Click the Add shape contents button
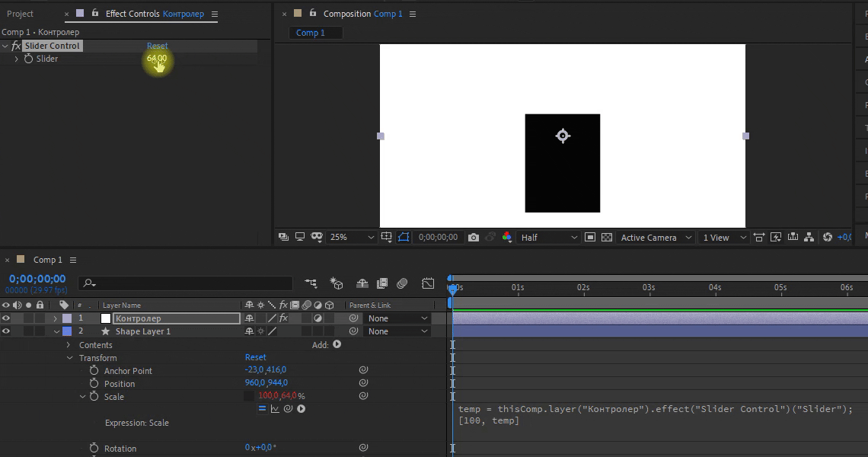 tap(337, 344)
